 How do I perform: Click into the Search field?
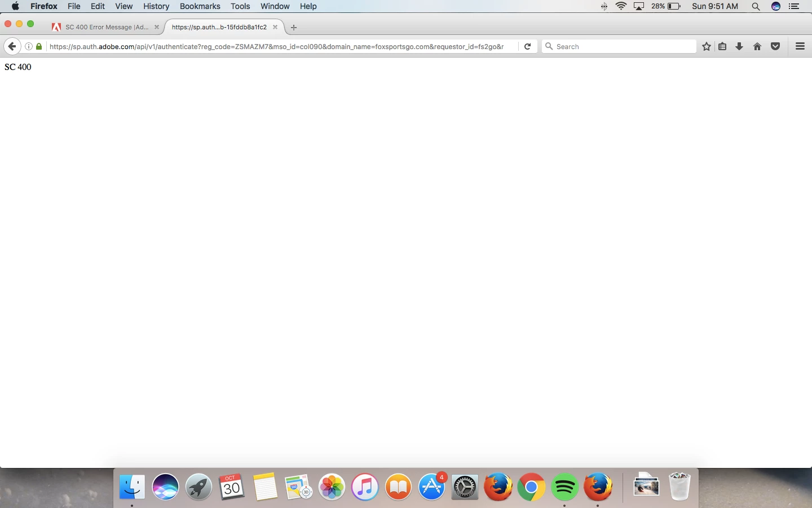(619, 46)
